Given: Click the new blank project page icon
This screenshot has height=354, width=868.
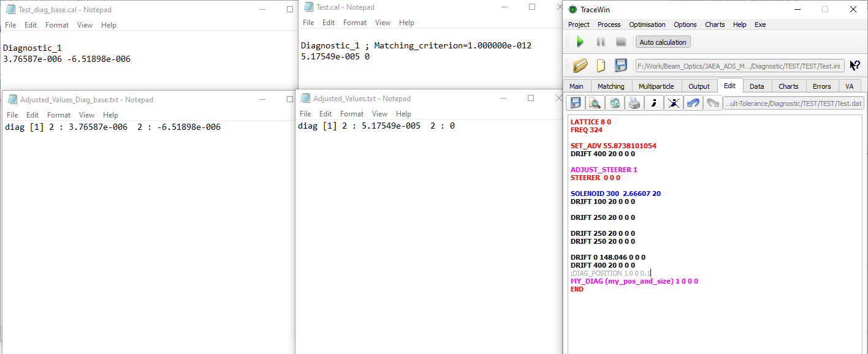Looking at the screenshot, I should (x=601, y=66).
